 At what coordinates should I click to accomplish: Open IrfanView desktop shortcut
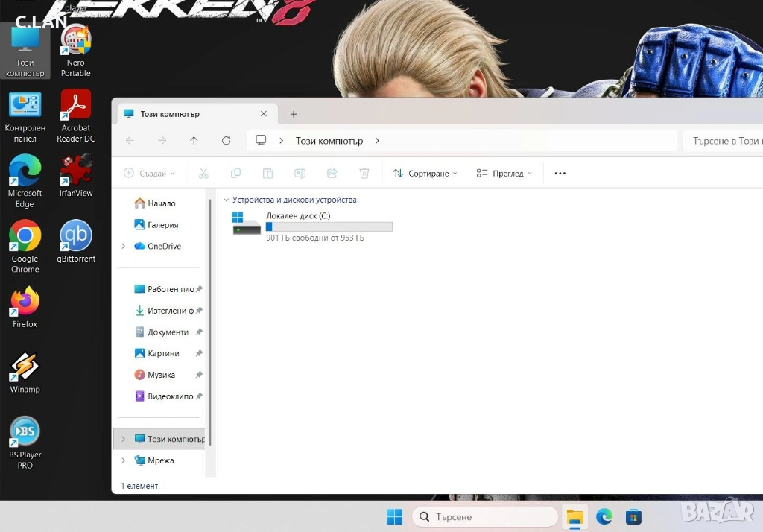pos(75,176)
